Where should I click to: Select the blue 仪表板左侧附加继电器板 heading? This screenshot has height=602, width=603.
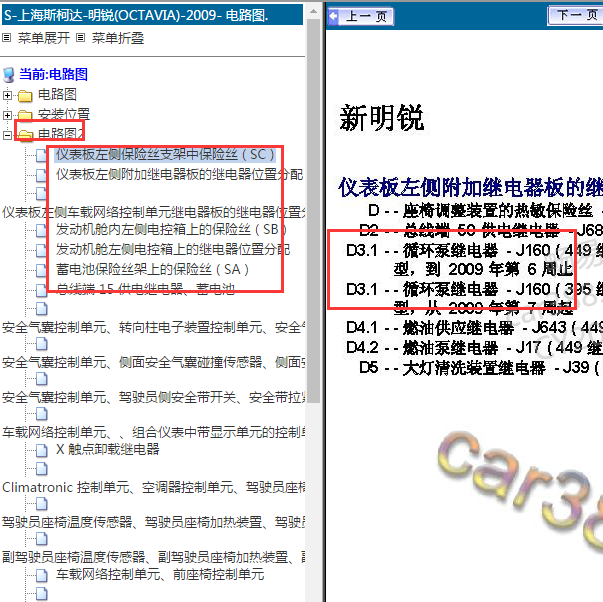[471, 187]
